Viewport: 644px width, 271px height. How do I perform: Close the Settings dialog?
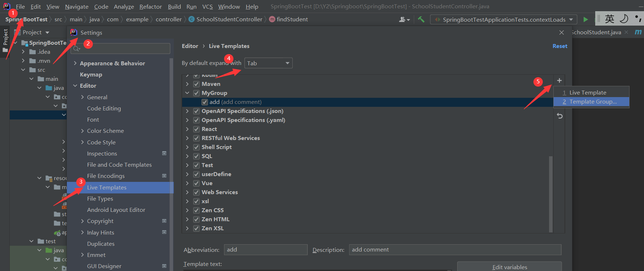[x=562, y=32]
